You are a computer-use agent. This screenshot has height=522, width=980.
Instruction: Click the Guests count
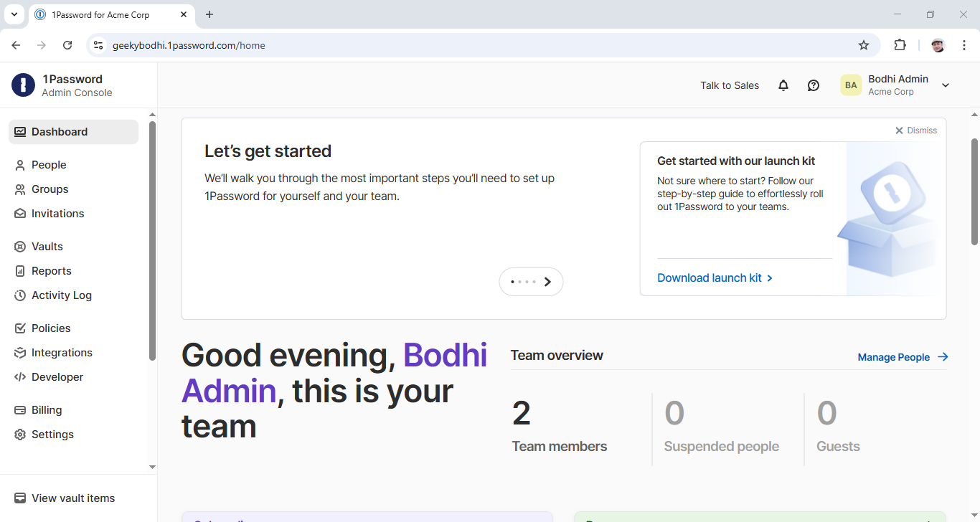pos(827,414)
